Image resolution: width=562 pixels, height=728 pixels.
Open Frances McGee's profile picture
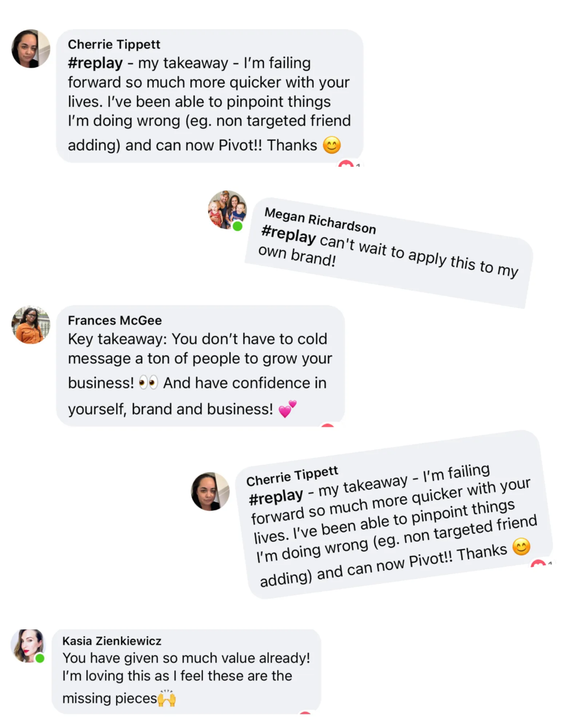tap(30, 325)
